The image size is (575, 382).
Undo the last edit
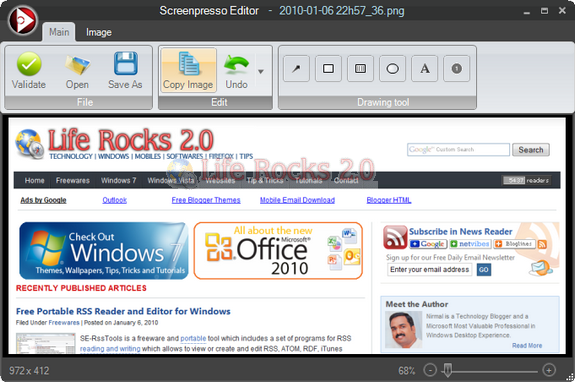236,70
